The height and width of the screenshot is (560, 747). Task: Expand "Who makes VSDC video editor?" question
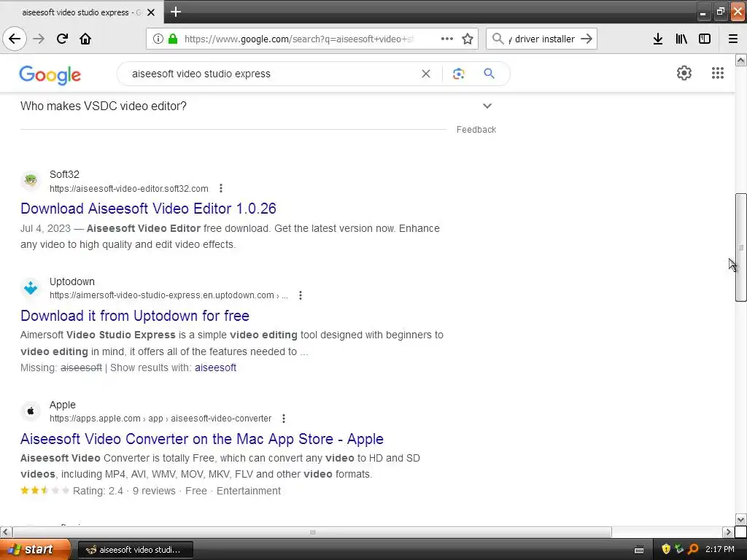pos(257,106)
